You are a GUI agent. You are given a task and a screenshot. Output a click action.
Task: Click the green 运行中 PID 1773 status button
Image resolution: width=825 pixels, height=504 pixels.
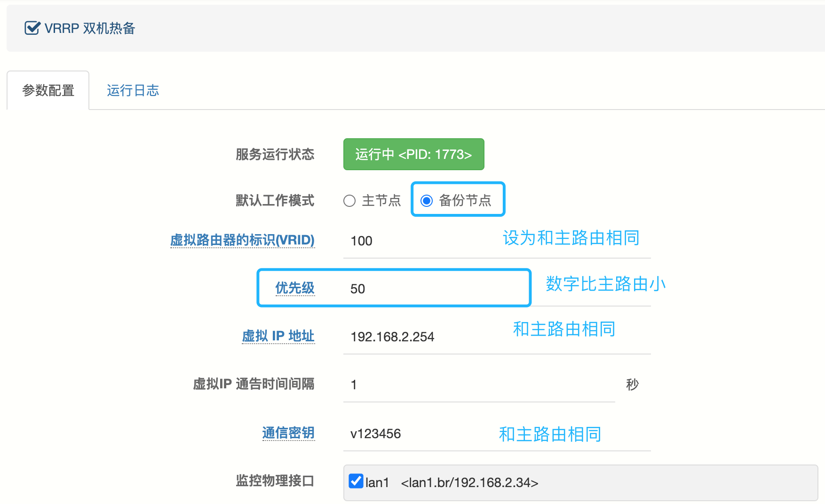[413, 154]
